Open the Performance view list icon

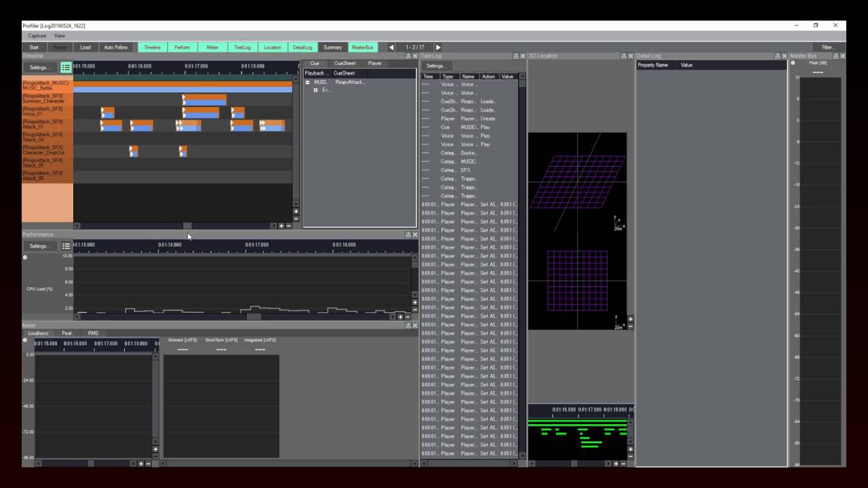click(66, 246)
